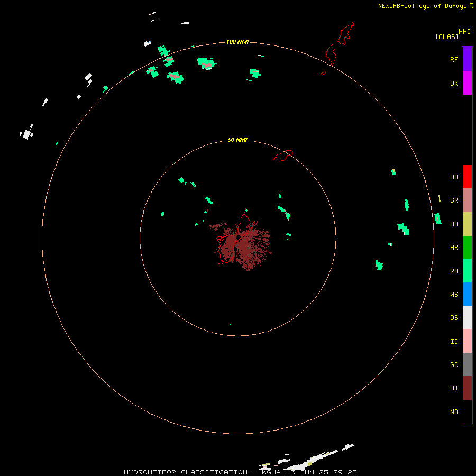Click the blue WS legend swatch

467,294
